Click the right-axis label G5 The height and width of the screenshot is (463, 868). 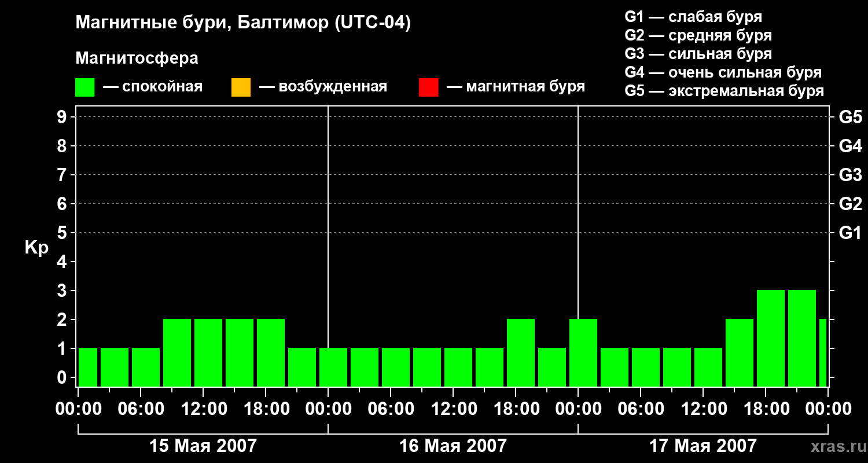(850, 117)
